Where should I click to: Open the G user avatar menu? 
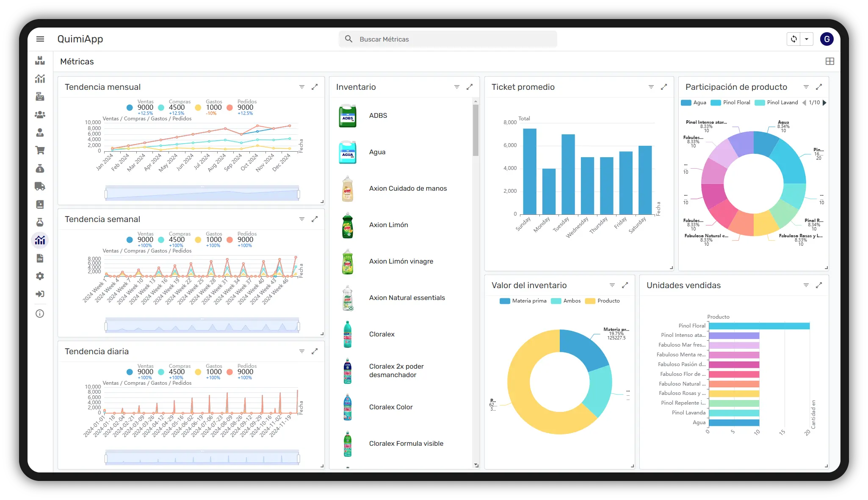pos(827,39)
